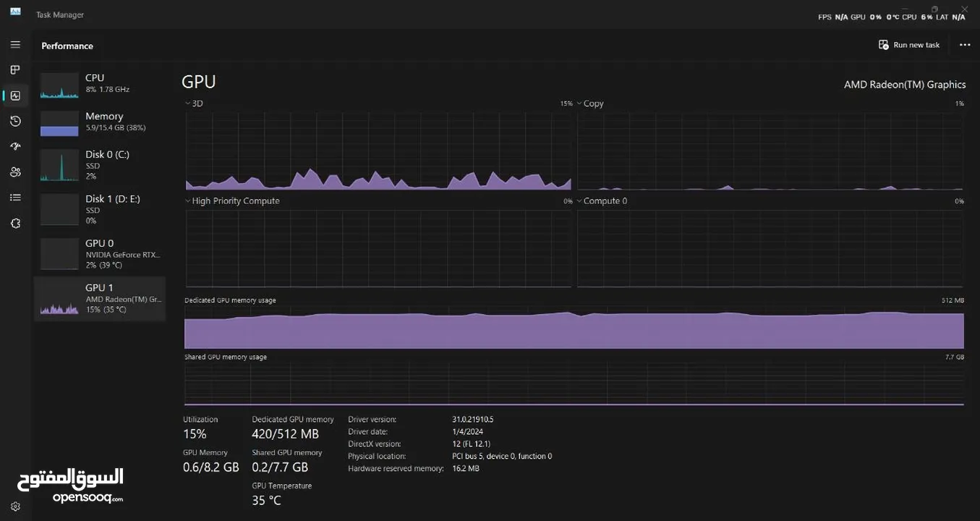
Task: Click the Run new task button
Action: pyautogui.click(x=909, y=45)
